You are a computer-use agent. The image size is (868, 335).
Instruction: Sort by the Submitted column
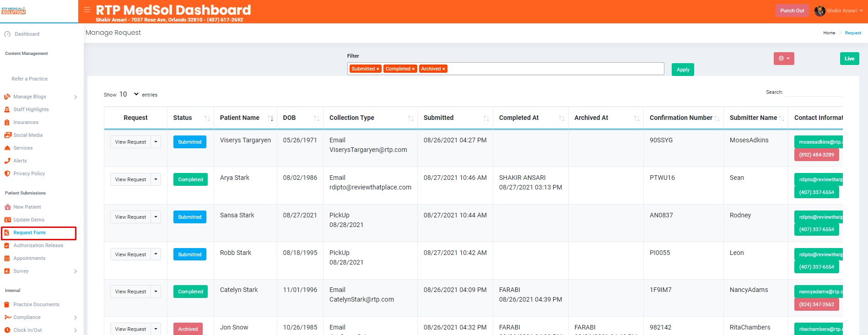click(x=455, y=118)
